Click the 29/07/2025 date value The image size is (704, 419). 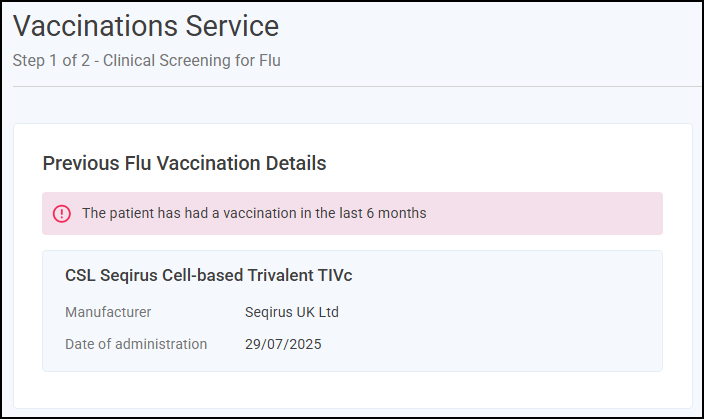[283, 344]
